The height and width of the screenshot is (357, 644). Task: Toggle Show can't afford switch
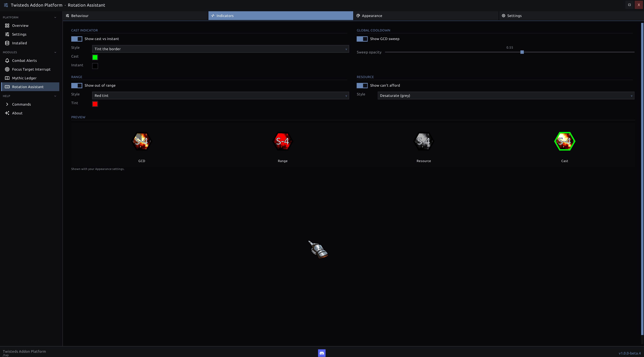(x=362, y=86)
